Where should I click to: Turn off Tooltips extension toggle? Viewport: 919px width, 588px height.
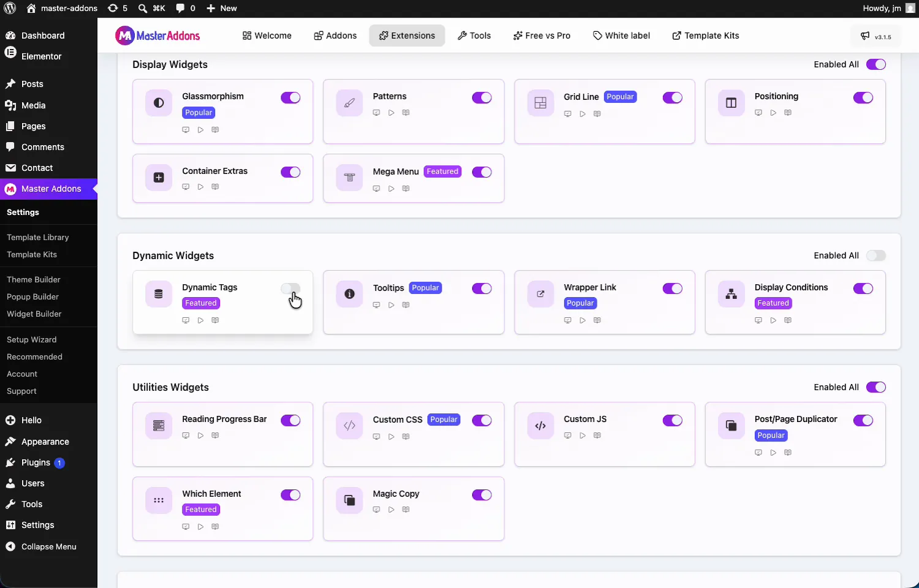[482, 288]
